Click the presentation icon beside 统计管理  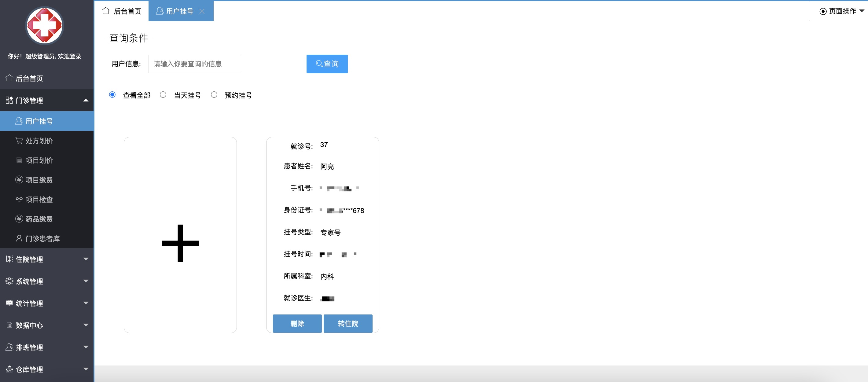pyautogui.click(x=9, y=303)
